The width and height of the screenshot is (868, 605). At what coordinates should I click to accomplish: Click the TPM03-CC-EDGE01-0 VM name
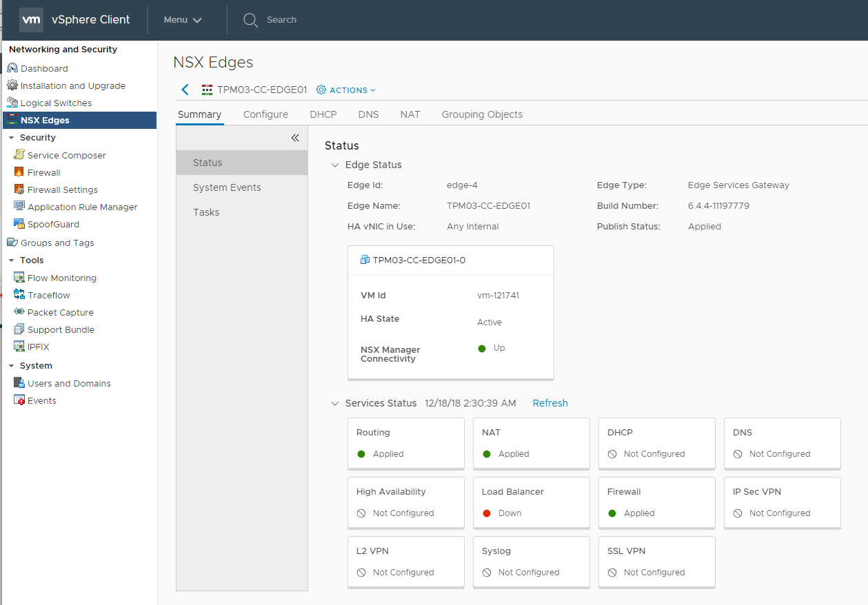(x=419, y=260)
